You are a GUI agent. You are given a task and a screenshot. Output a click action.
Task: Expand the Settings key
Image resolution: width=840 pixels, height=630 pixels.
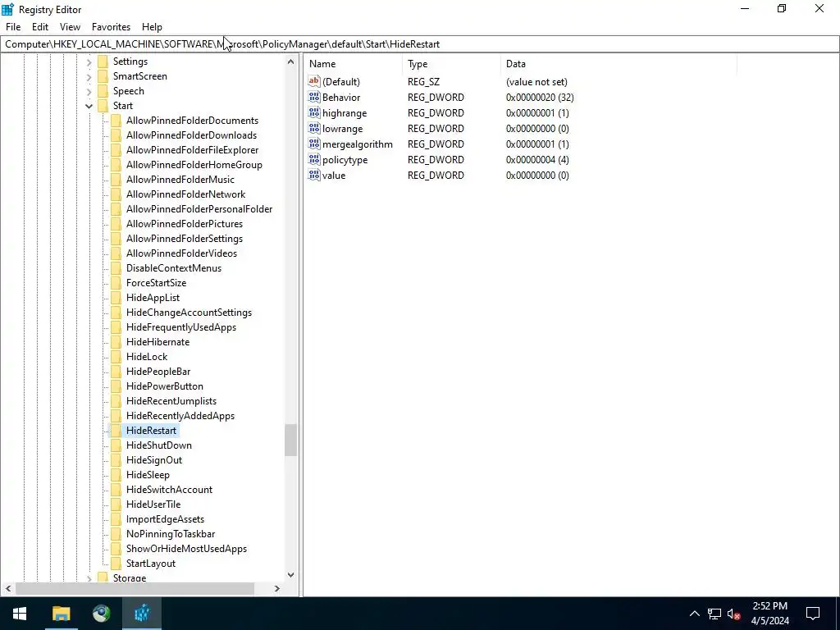point(89,62)
